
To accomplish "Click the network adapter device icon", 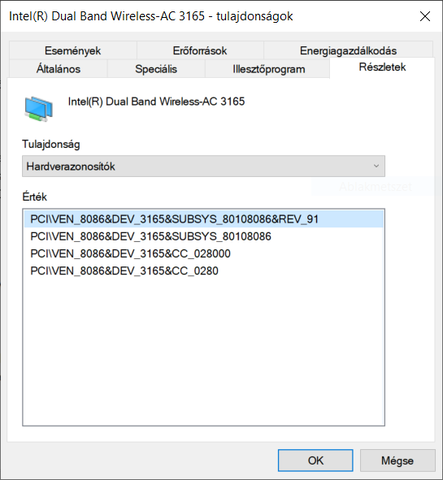I will [38, 109].
